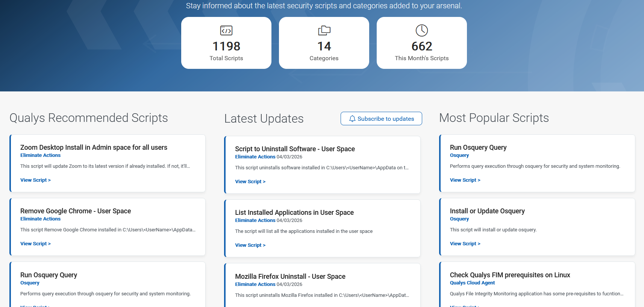Click the folders icon above Categories
Screen dimensions: 644x307
324,30
